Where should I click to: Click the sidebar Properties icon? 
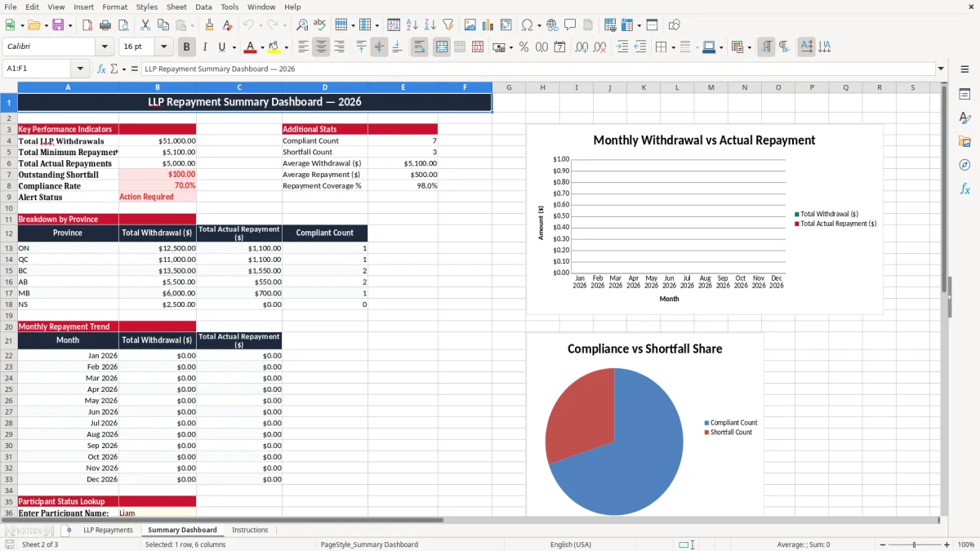coord(964,94)
